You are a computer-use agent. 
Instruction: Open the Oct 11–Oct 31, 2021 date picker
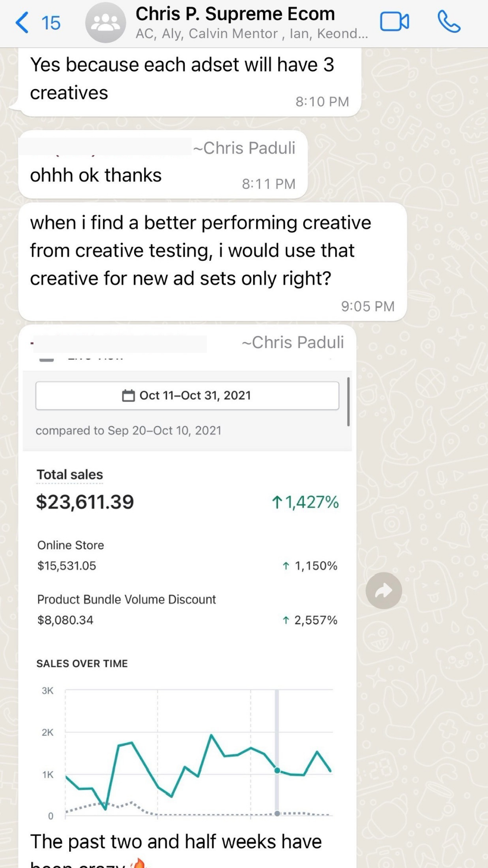pos(187,396)
